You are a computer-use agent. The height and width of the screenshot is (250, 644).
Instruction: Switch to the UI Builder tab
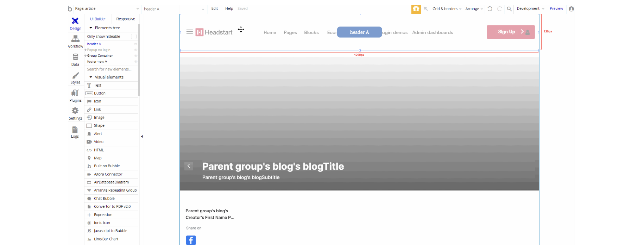(x=98, y=19)
